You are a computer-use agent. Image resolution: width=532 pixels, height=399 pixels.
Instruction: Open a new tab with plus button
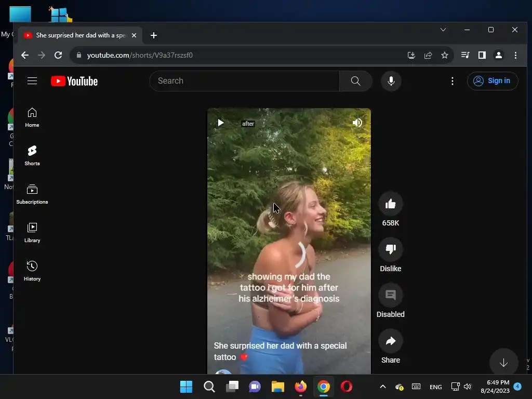[153, 35]
